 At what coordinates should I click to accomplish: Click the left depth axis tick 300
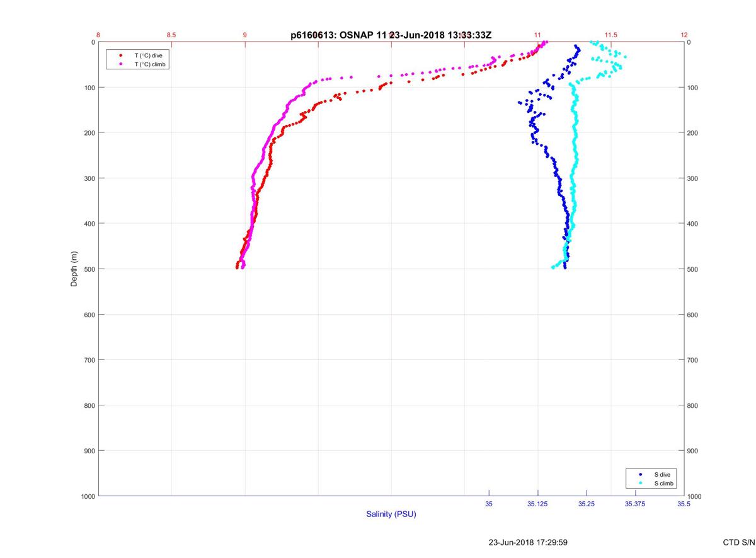[89, 178]
